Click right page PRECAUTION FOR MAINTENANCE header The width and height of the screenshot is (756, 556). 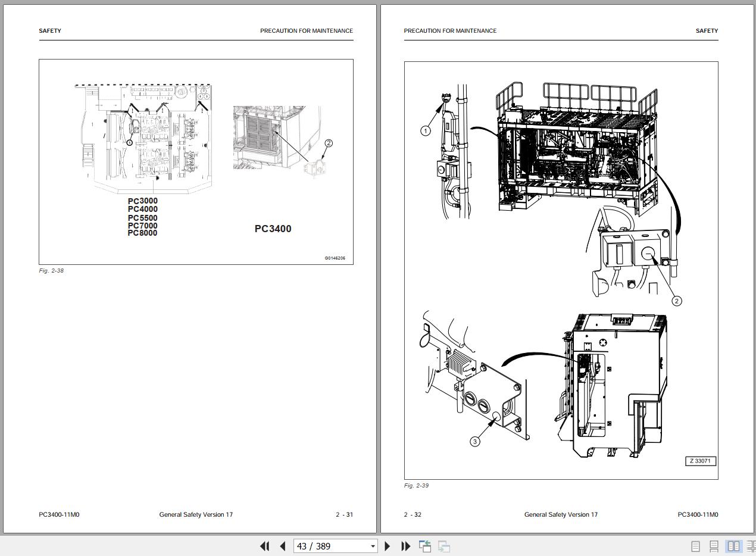pyautogui.click(x=450, y=31)
